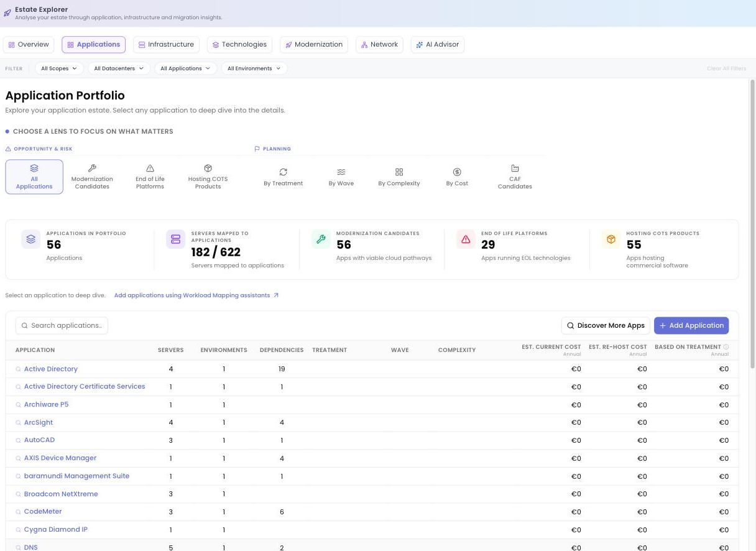The height and width of the screenshot is (551, 756).
Task: Click the Applications in Portfolio stack icon
Action: coord(31,239)
